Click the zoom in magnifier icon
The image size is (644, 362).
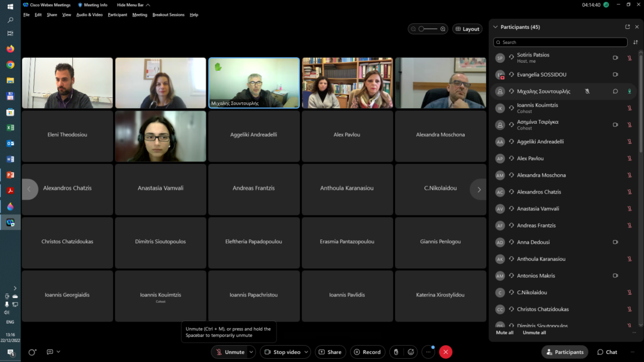coord(443,29)
